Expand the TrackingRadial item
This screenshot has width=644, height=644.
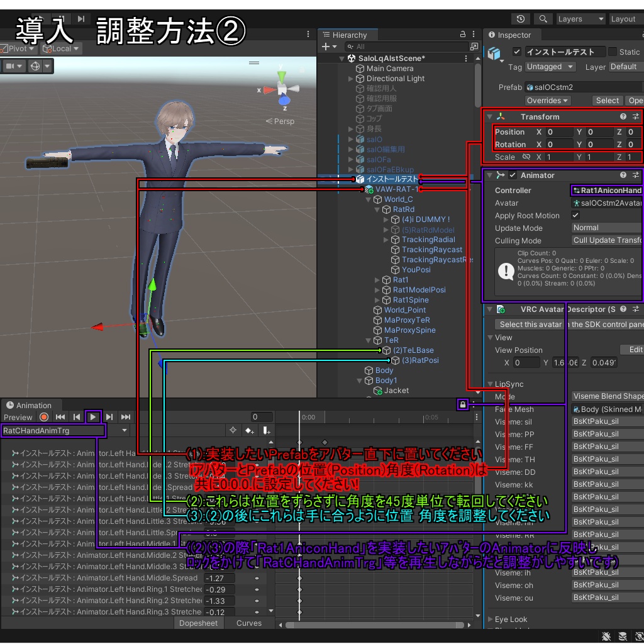click(x=386, y=240)
